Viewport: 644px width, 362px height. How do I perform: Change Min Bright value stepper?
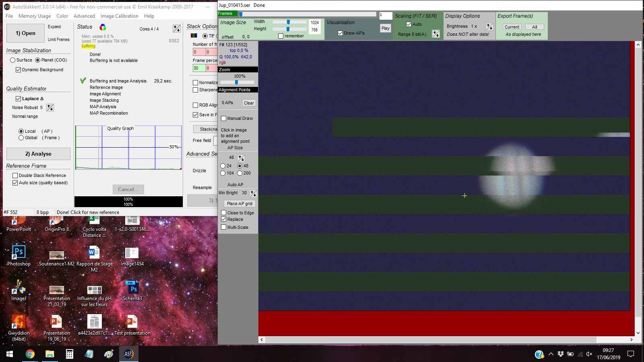click(253, 193)
